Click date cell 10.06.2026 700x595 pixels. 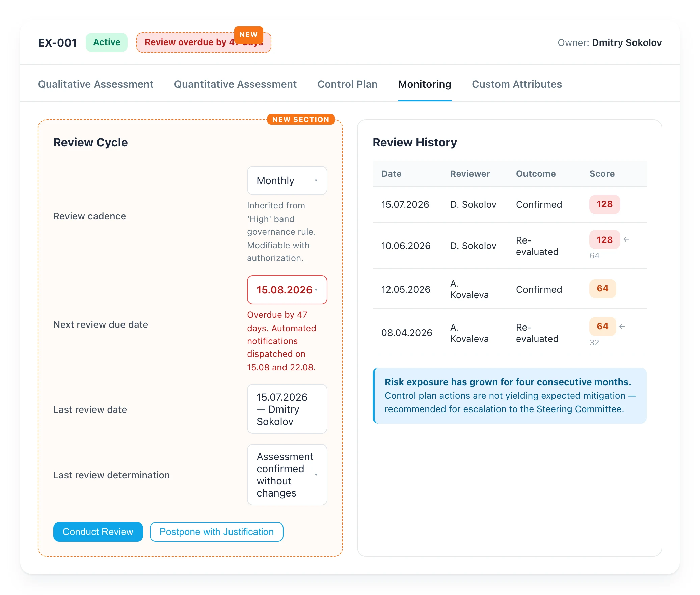tap(406, 246)
